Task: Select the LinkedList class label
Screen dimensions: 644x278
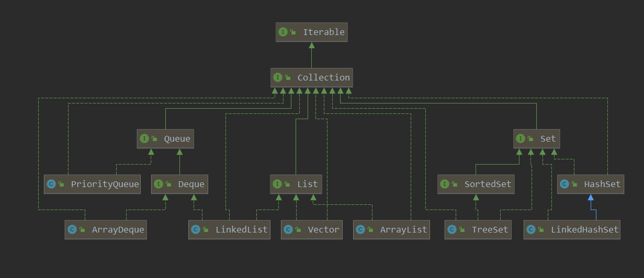Action: pyautogui.click(x=241, y=229)
